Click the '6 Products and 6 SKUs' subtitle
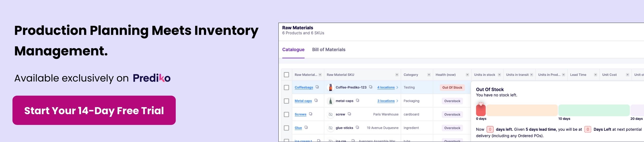 pos(303,33)
